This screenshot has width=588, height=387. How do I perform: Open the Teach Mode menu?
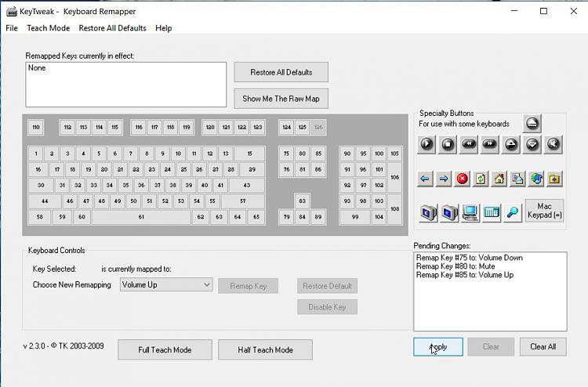click(49, 28)
